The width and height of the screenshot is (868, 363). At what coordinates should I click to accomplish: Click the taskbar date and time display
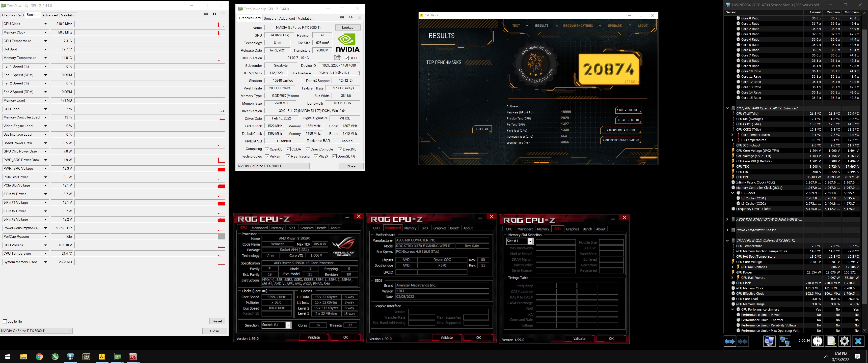[x=841, y=357]
